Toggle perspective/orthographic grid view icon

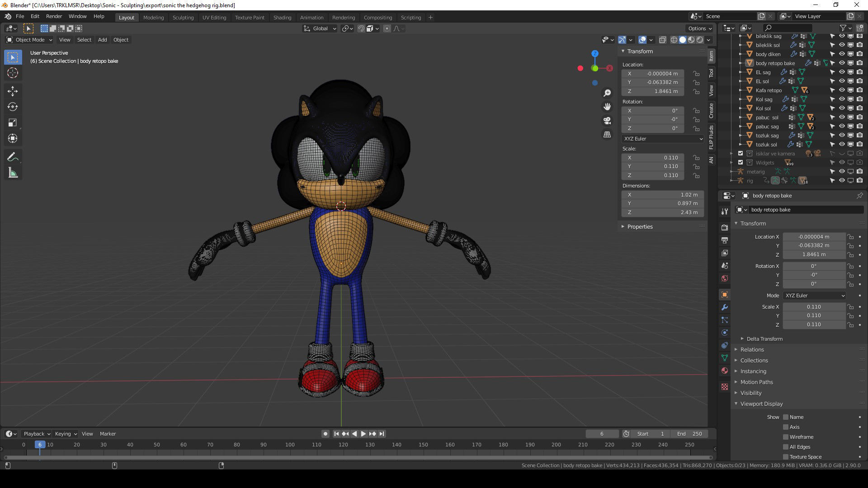click(x=607, y=135)
